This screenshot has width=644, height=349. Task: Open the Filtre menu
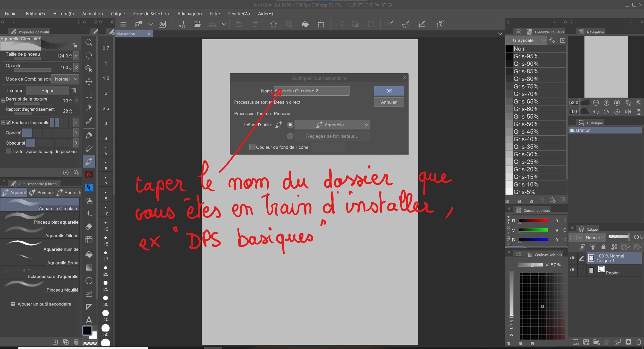coord(215,14)
